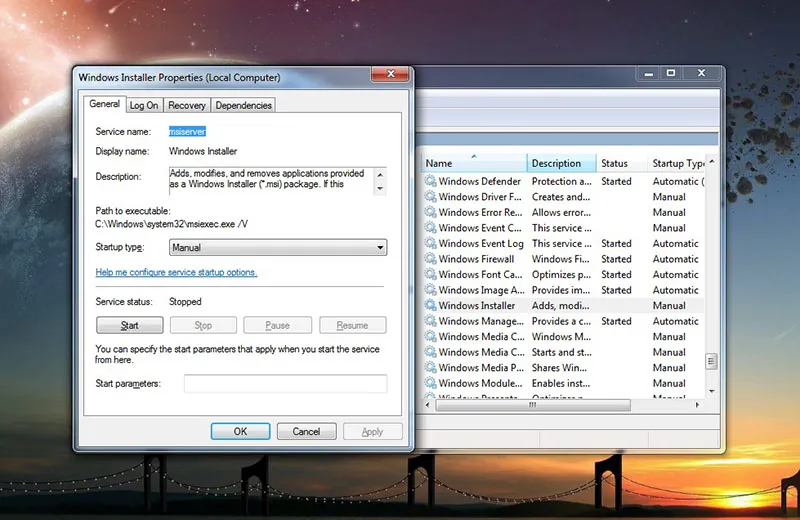Click the Description scroll down arrow
Viewport: 800px width, 520px height.
pos(380,189)
